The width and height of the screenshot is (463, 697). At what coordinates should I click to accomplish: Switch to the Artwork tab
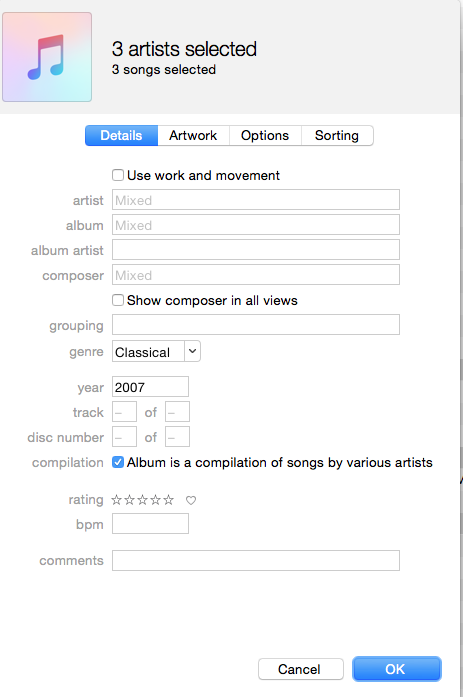[x=193, y=135]
